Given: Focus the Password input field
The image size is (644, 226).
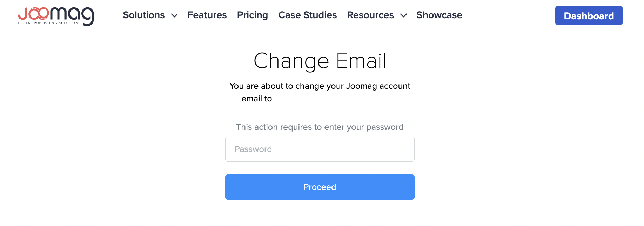Looking at the screenshot, I should point(320,149).
